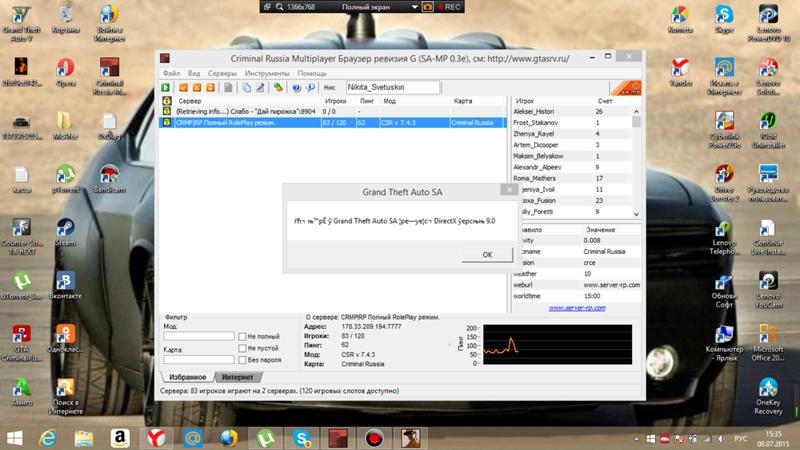The width and height of the screenshot is (800, 450).
Task: Open the Bandicam desktop shortcut
Action: pos(109,179)
